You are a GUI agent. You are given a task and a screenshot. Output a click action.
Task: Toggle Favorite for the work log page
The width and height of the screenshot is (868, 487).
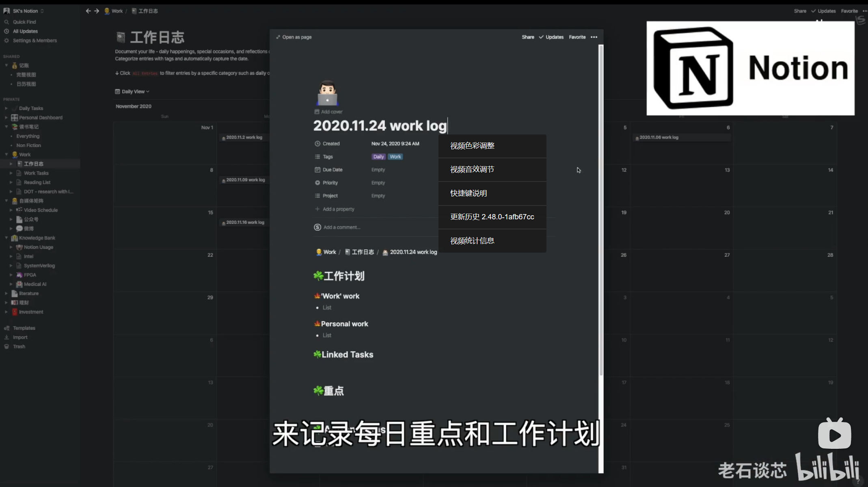[x=577, y=37]
